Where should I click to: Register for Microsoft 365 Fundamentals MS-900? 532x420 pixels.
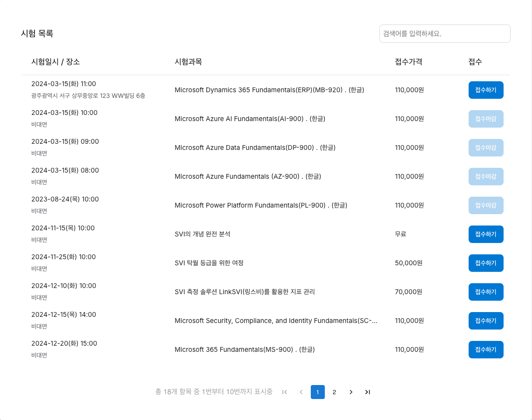click(x=486, y=350)
